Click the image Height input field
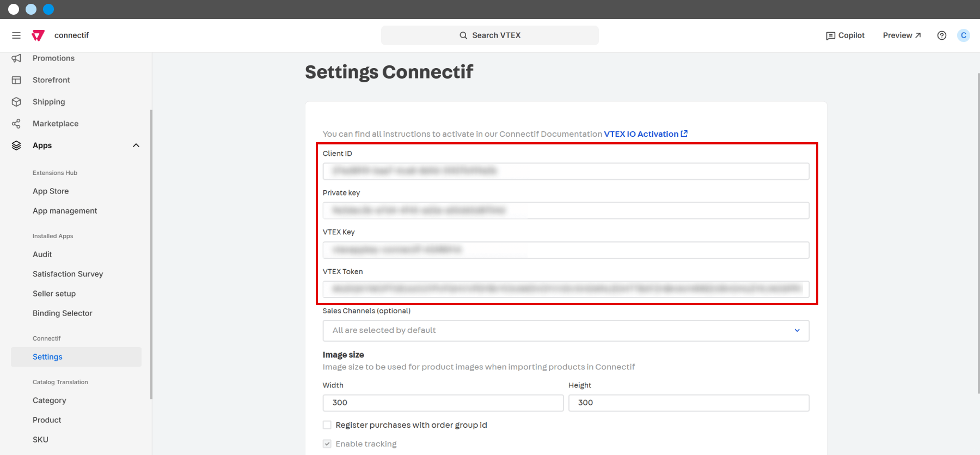Image resolution: width=980 pixels, height=455 pixels. [689, 403]
